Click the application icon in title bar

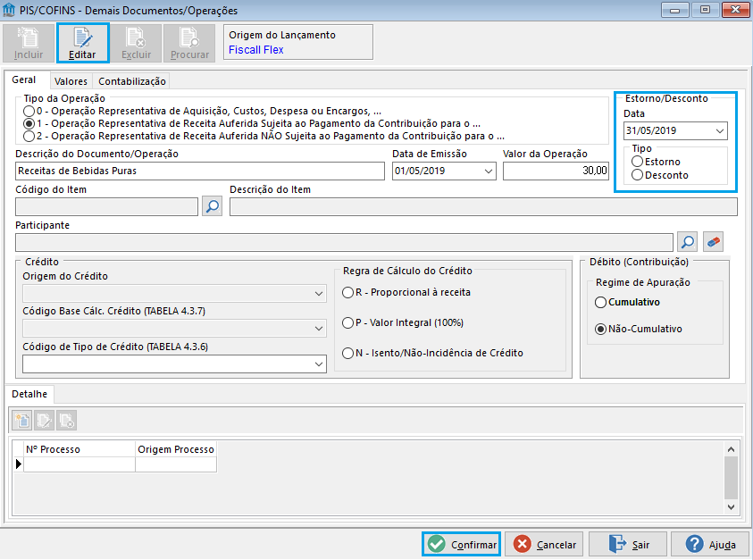point(9,10)
